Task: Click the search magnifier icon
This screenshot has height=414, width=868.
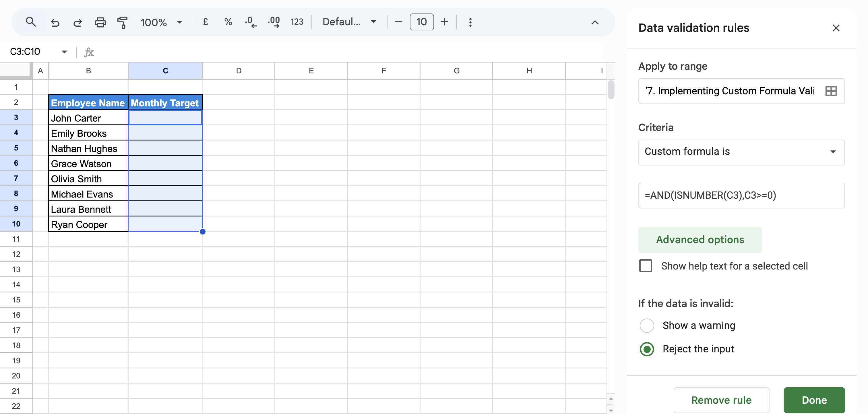Action: point(31,22)
